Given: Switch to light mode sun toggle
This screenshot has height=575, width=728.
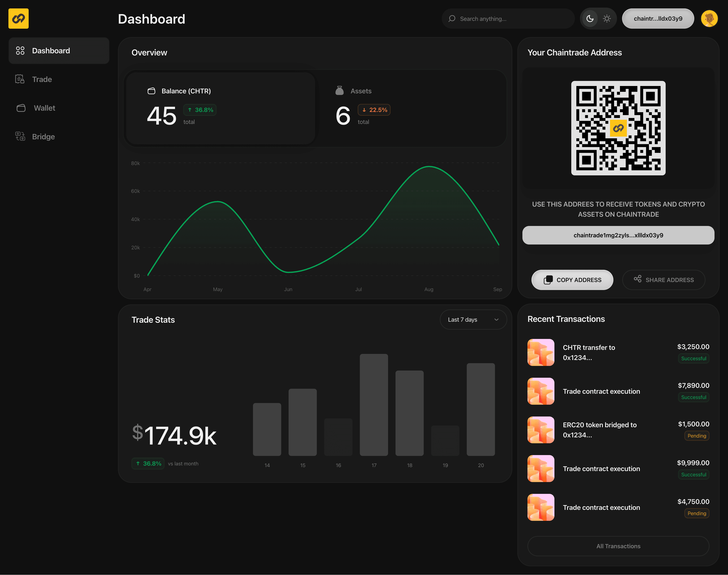Looking at the screenshot, I should [x=607, y=19].
